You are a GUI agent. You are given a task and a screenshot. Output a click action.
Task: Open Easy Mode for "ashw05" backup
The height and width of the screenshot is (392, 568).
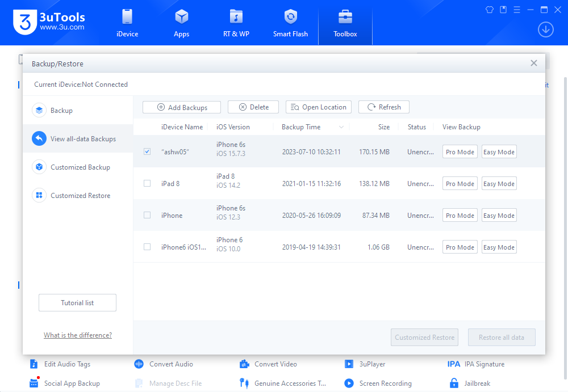coord(499,152)
